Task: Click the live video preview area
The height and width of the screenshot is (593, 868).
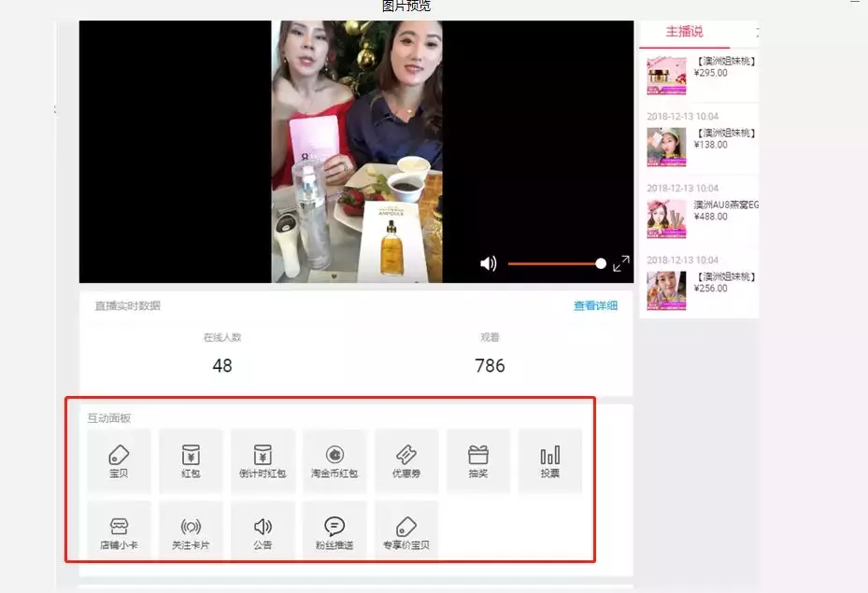Action: tap(357, 151)
